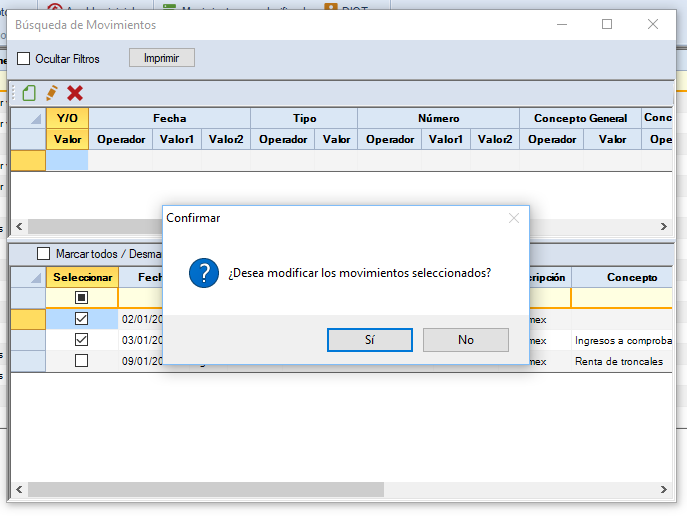Click the Y/O column header
Screen dimensions: 687x516
pos(67,118)
